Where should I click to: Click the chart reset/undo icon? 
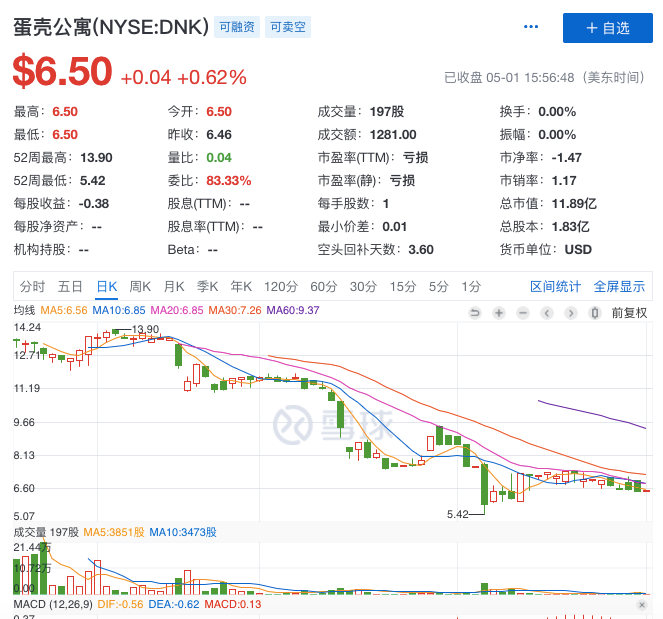pyautogui.click(x=475, y=313)
